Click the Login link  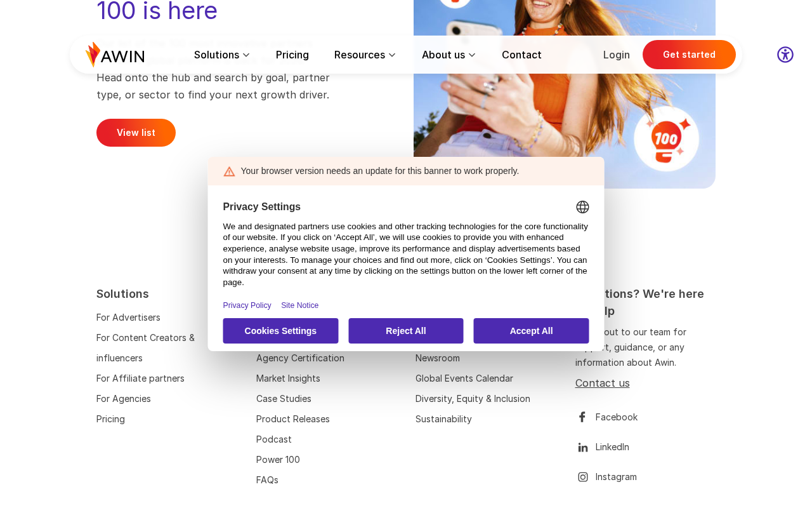(617, 55)
